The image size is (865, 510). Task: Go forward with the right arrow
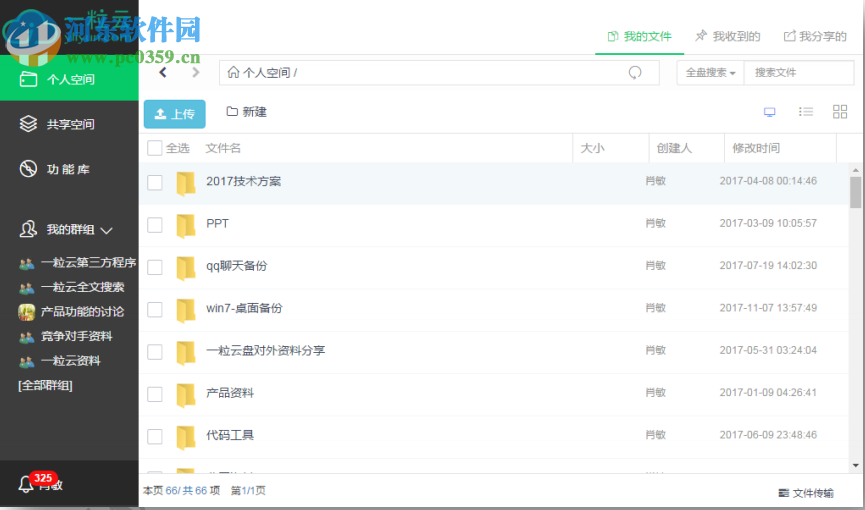(x=195, y=72)
